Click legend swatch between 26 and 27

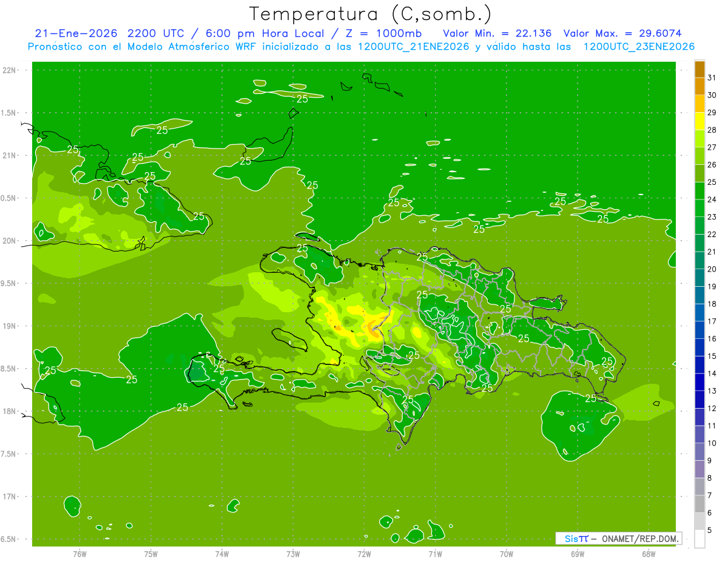tap(699, 156)
